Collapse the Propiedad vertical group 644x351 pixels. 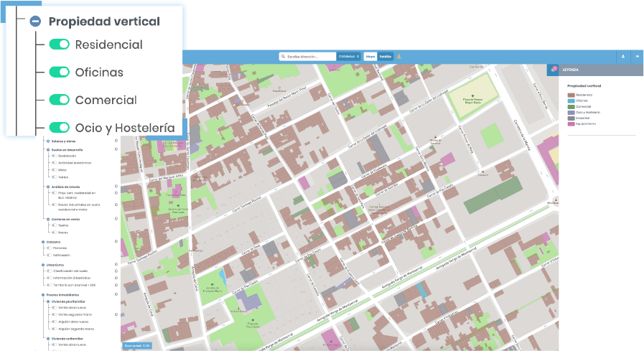(x=35, y=22)
